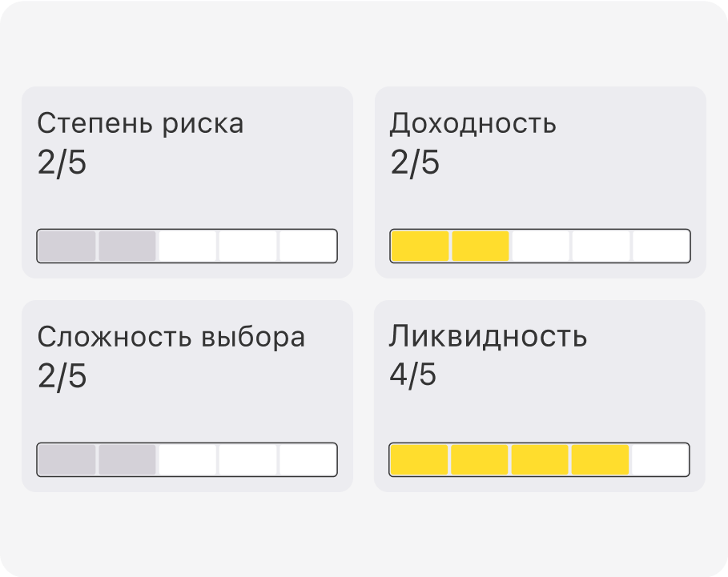The width and height of the screenshot is (728, 577).
Task: Click the empty fifth segment of Ликвидность bar
Action: coord(660,459)
